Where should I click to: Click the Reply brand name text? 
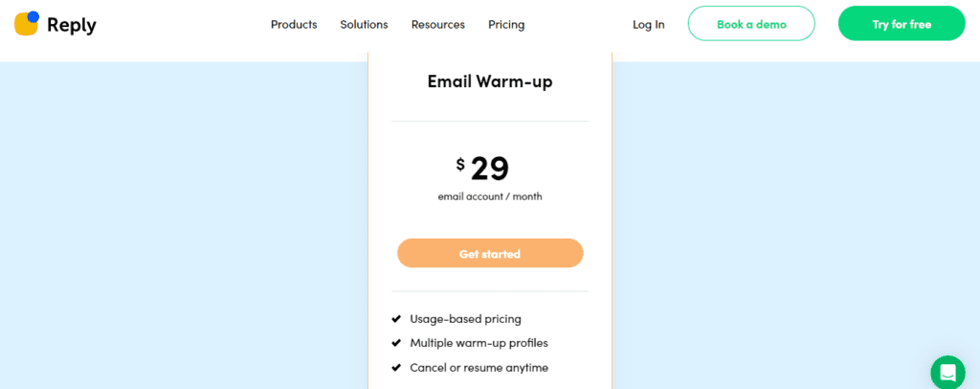coord(71,26)
